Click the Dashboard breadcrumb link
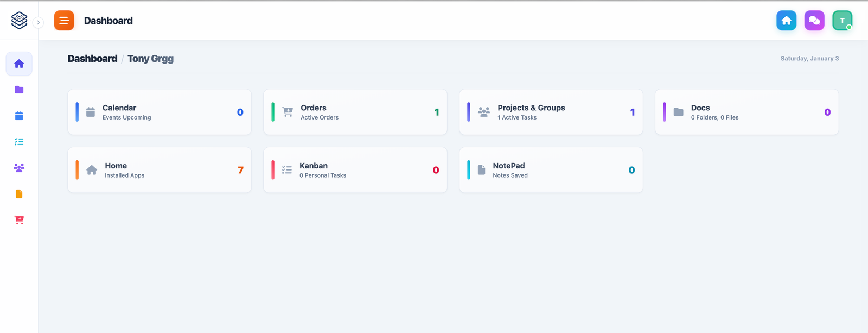The width and height of the screenshot is (868, 333). point(92,59)
